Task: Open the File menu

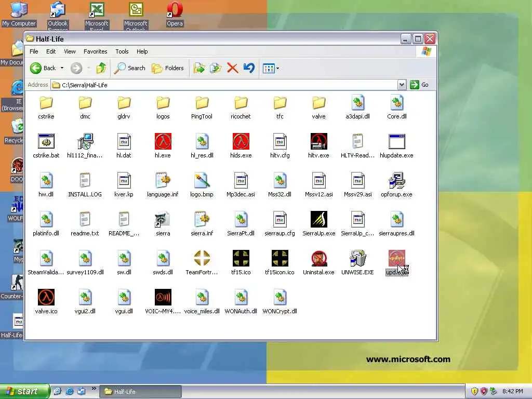Action: tap(34, 51)
